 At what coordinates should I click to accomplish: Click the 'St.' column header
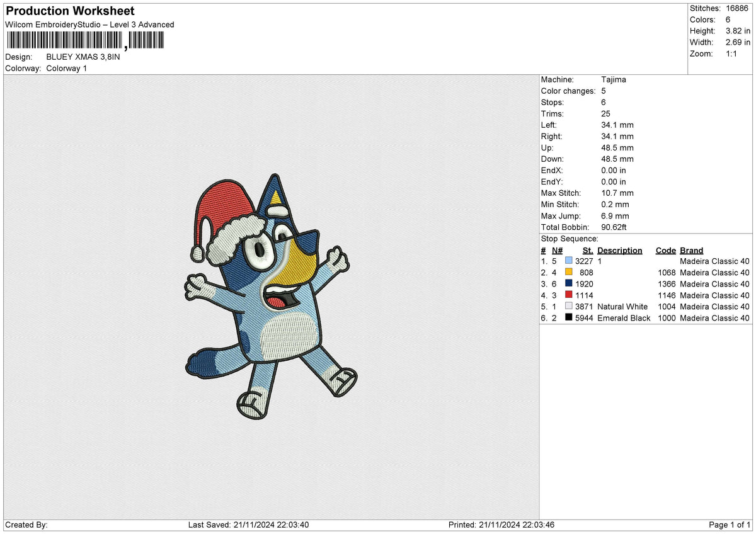tap(588, 250)
